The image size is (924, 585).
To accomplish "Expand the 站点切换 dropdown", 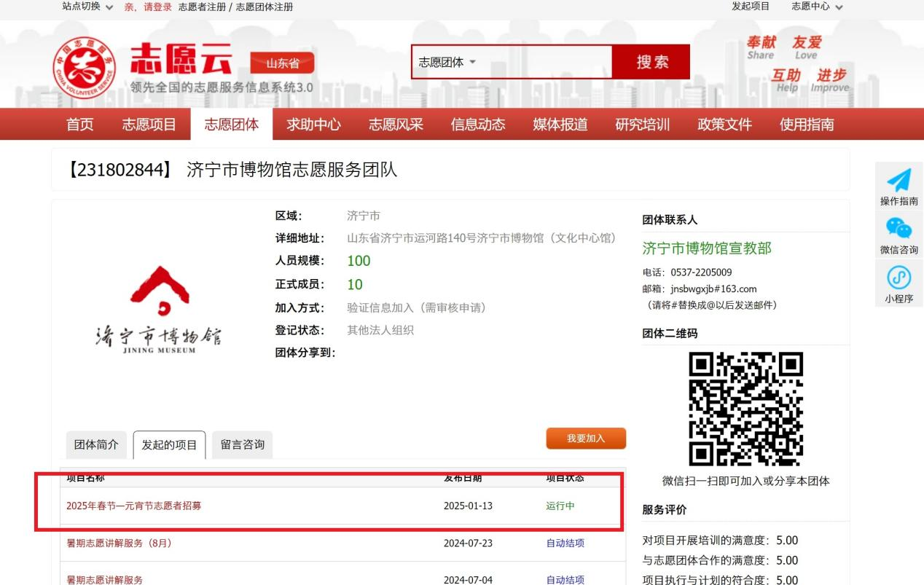I will pos(87,7).
